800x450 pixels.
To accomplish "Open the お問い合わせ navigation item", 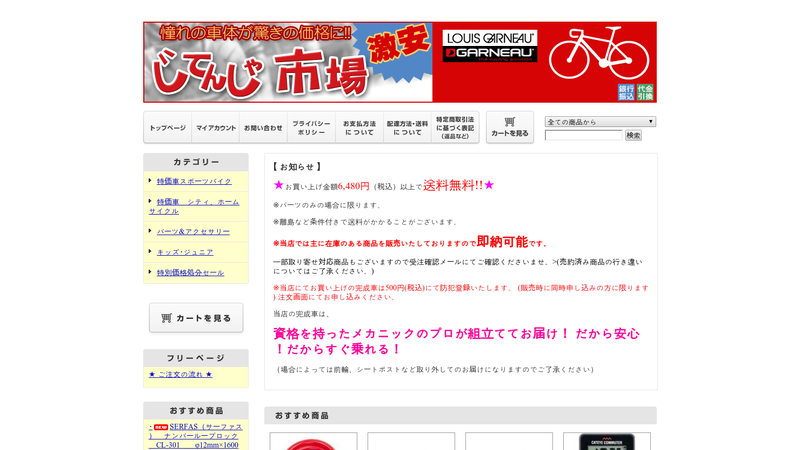I will [263, 128].
